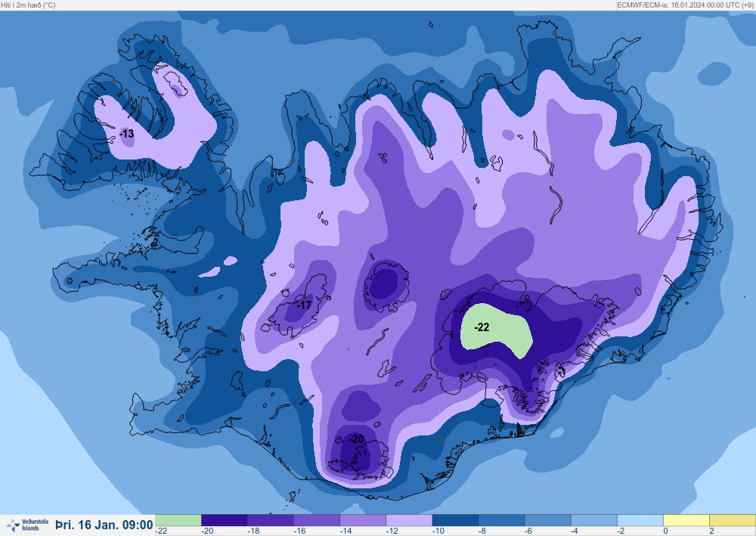Click the -8 legend scale value
This screenshot has height=536, width=756.
click(x=483, y=531)
